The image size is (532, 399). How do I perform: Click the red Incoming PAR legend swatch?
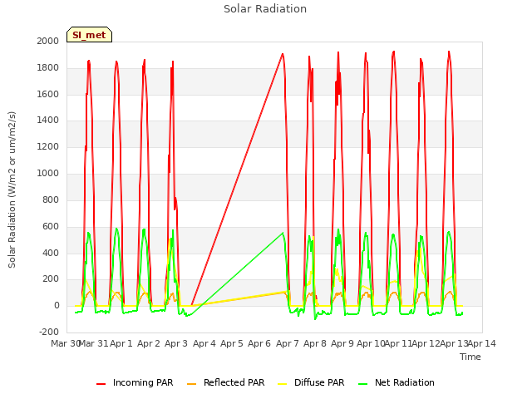click(x=101, y=384)
